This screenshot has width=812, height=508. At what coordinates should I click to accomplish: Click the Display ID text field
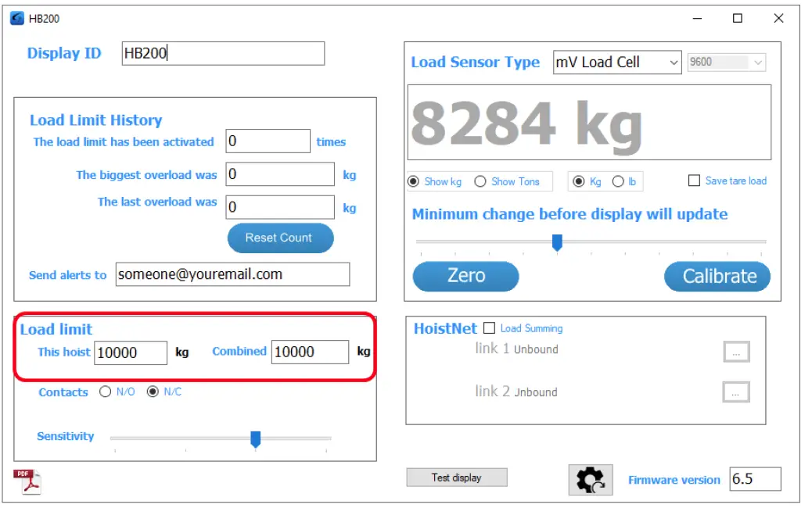pyautogui.click(x=223, y=54)
